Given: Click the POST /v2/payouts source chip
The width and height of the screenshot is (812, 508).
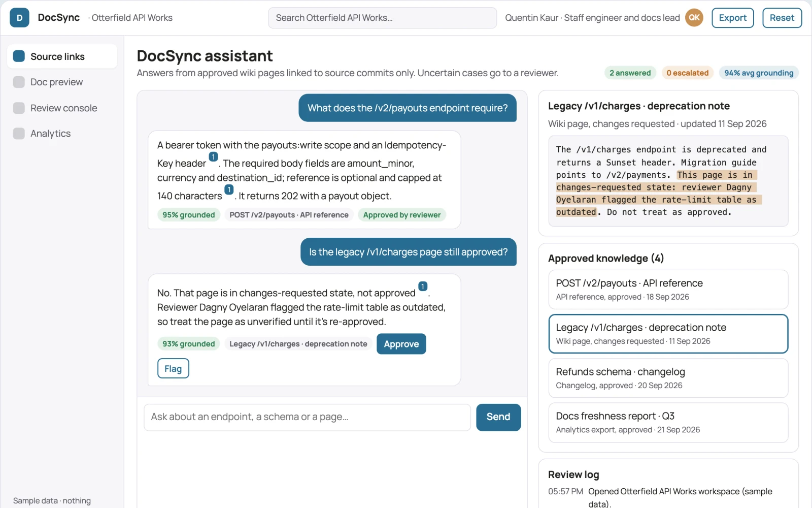Looking at the screenshot, I should [289, 215].
